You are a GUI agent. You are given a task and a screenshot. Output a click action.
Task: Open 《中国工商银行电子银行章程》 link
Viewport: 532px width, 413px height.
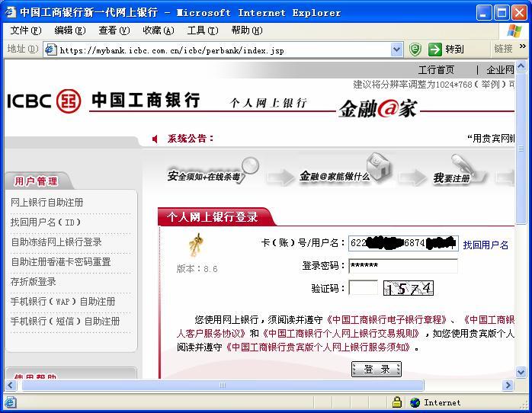click(x=386, y=320)
